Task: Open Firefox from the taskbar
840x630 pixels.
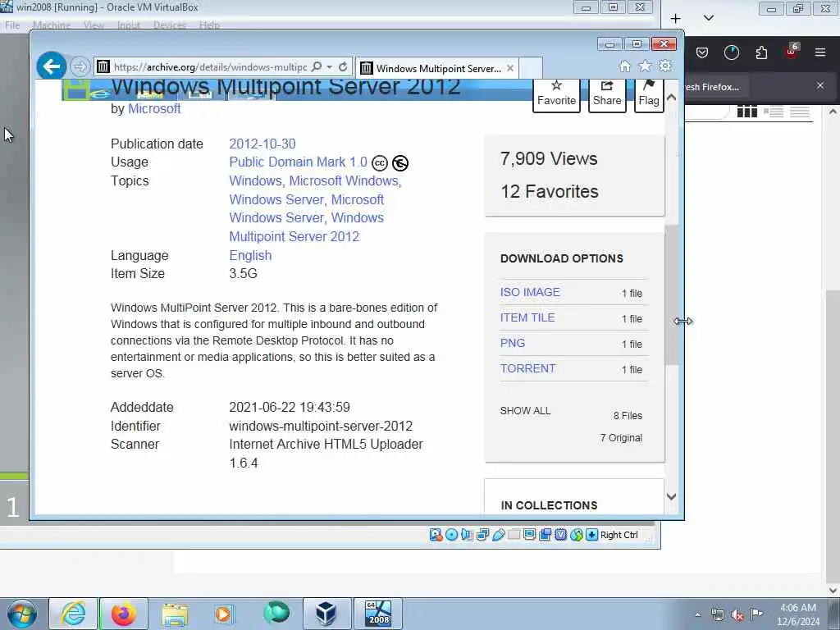Action: pos(123,614)
